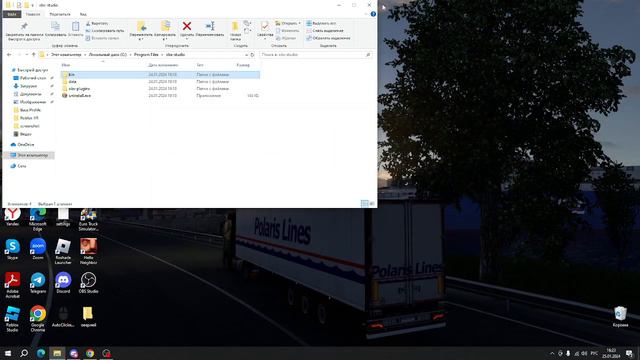Click the Rename (Переименовать) ribbon icon

[210, 29]
